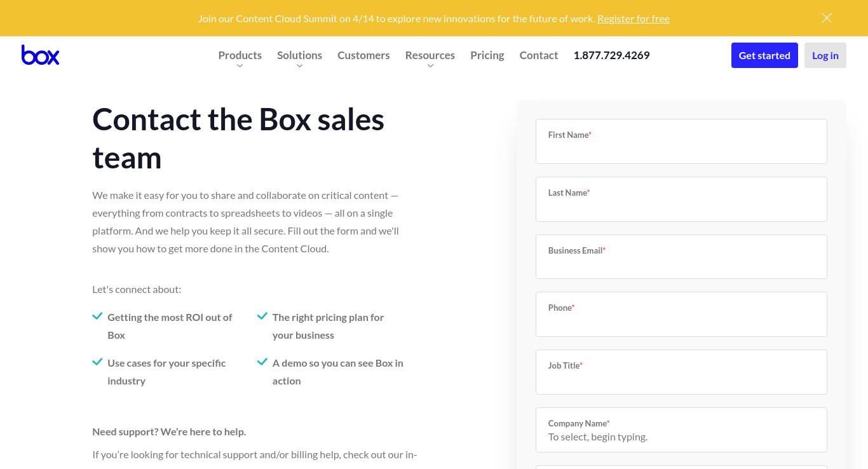Expand the Resources menu chevron
The width and height of the screenshot is (868, 469).
(x=430, y=66)
